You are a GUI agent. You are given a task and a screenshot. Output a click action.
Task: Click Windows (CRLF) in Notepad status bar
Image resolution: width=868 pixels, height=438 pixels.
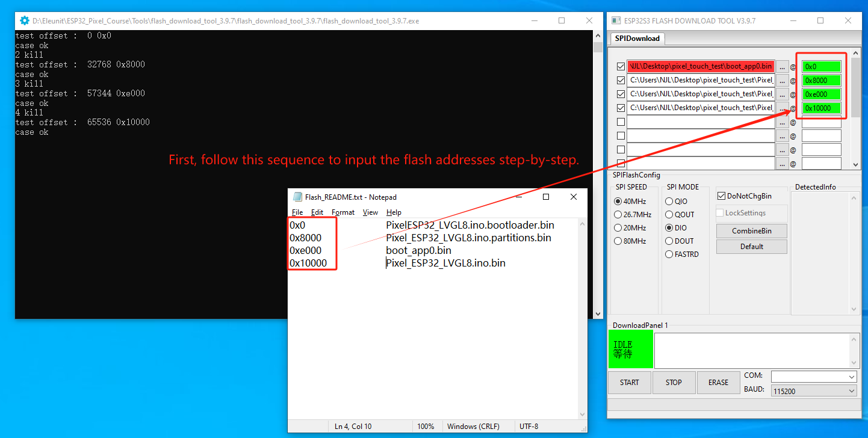[473, 427]
